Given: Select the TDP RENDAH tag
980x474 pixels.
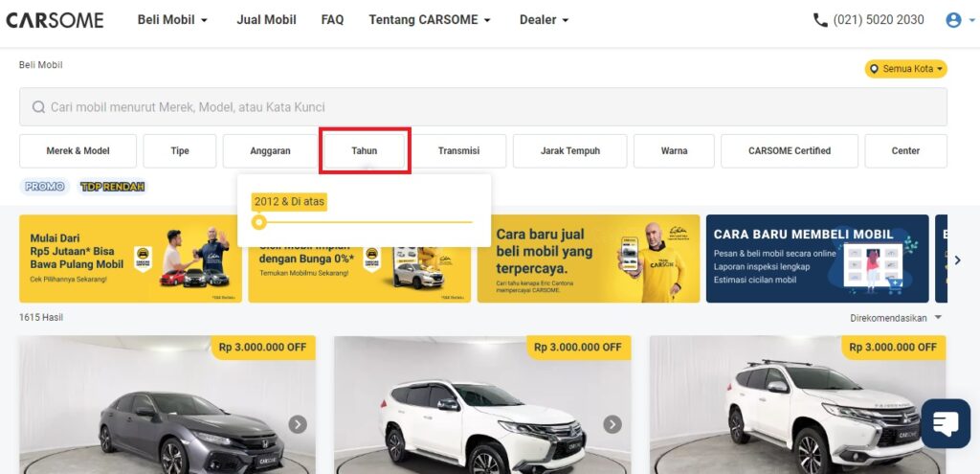Looking at the screenshot, I should tap(113, 187).
